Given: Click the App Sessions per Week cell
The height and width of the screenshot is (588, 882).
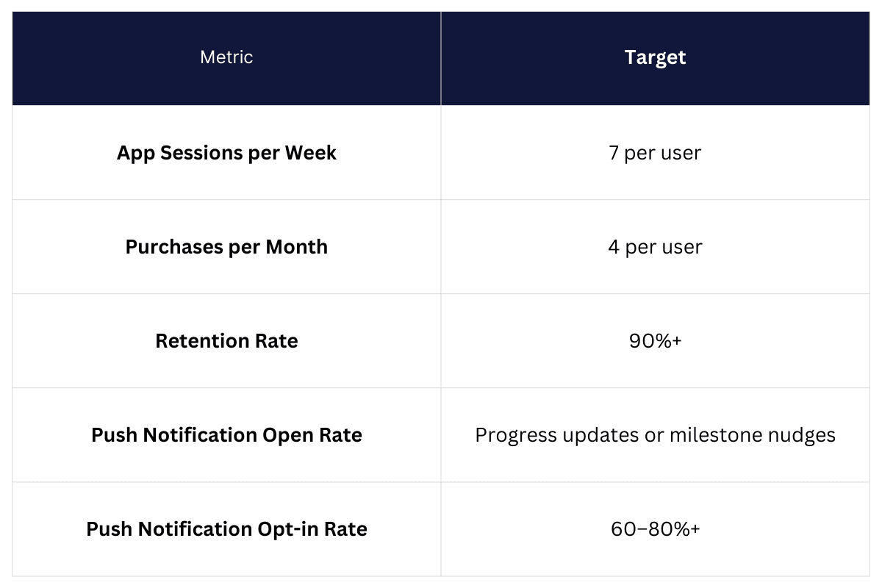Looking at the screenshot, I should coord(226,153).
